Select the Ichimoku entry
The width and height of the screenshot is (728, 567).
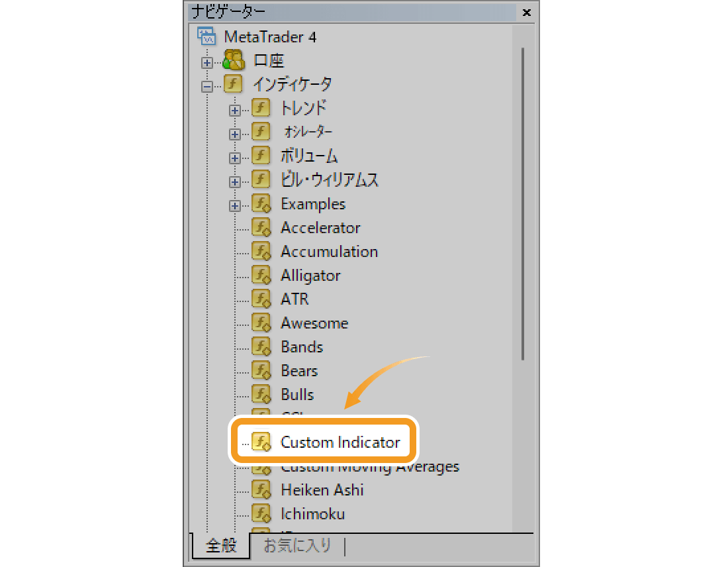tap(313, 514)
